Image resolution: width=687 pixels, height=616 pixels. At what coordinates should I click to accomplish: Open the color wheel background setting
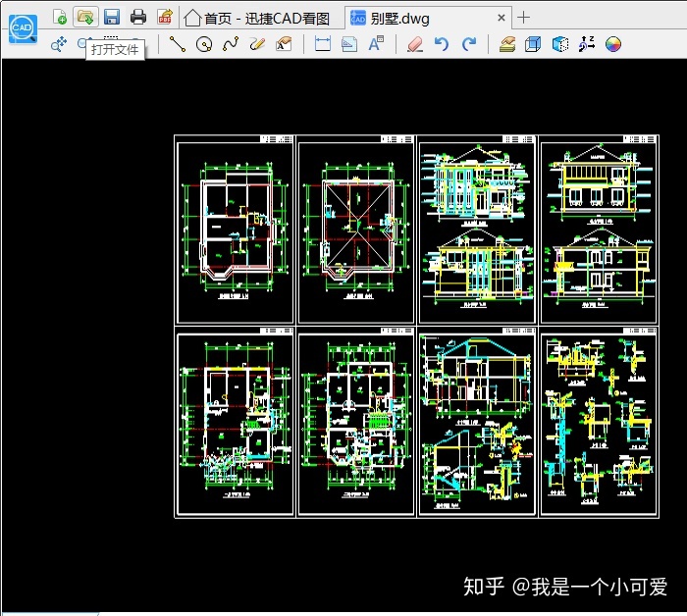613,44
